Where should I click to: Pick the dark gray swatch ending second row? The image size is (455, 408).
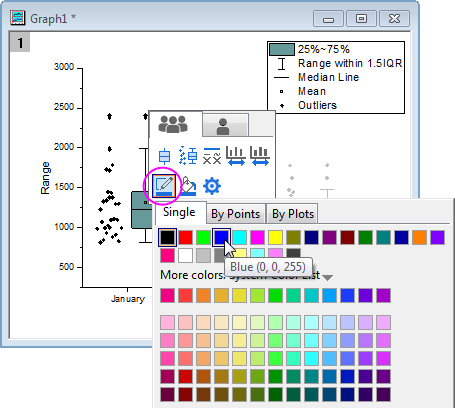(x=293, y=253)
